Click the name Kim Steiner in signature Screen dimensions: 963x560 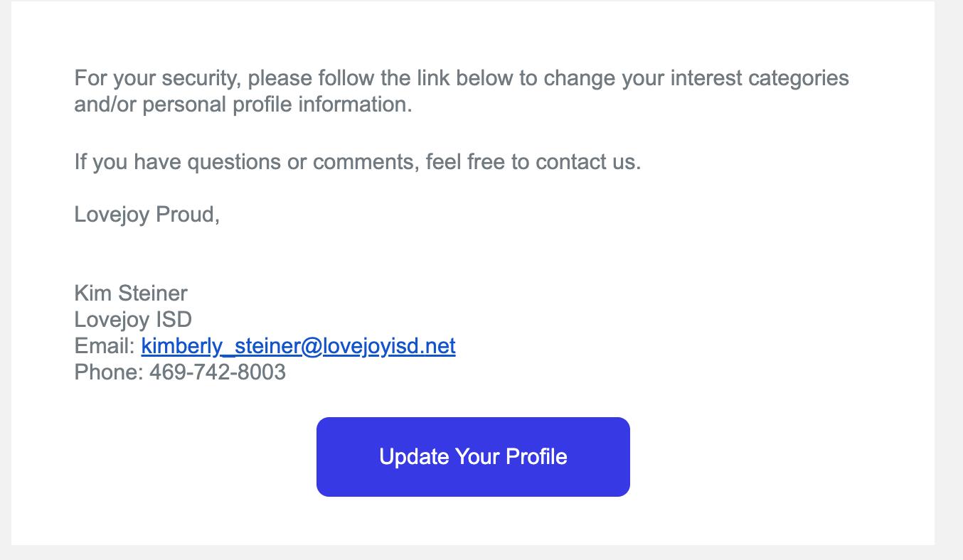(x=131, y=293)
